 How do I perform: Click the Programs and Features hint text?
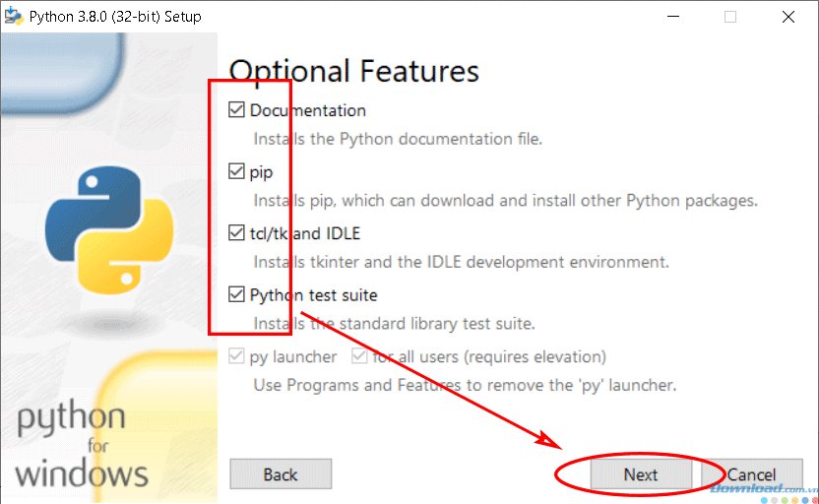coord(465,385)
